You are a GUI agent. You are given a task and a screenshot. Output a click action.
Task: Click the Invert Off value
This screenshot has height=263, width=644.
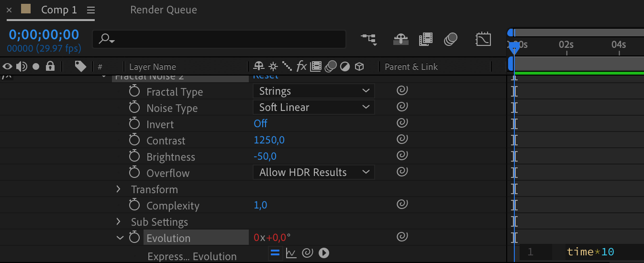click(260, 124)
